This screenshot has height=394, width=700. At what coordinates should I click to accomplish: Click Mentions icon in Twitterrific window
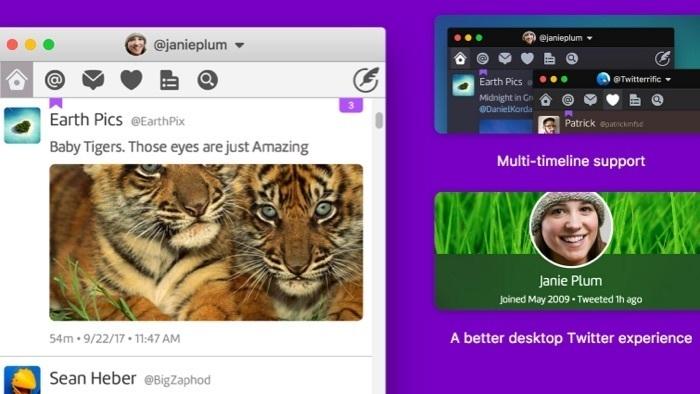click(x=568, y=100)
